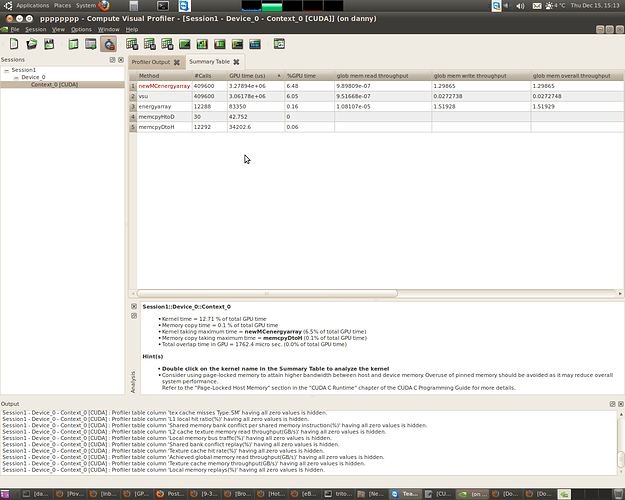Close the Sessions panel
Screen dimensions: 625x500
121,60
